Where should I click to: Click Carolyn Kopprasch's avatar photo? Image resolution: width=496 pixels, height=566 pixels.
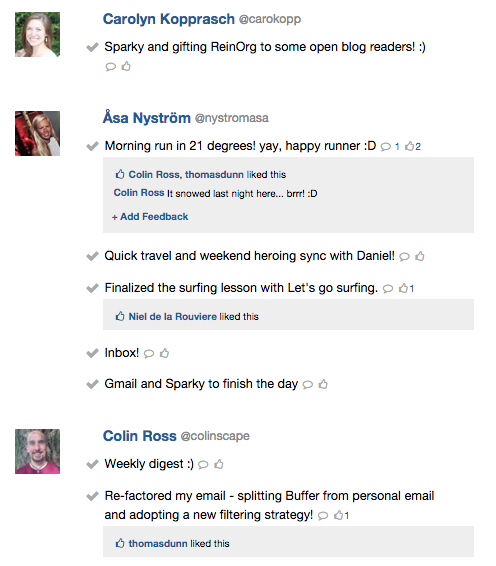(38, 35)
